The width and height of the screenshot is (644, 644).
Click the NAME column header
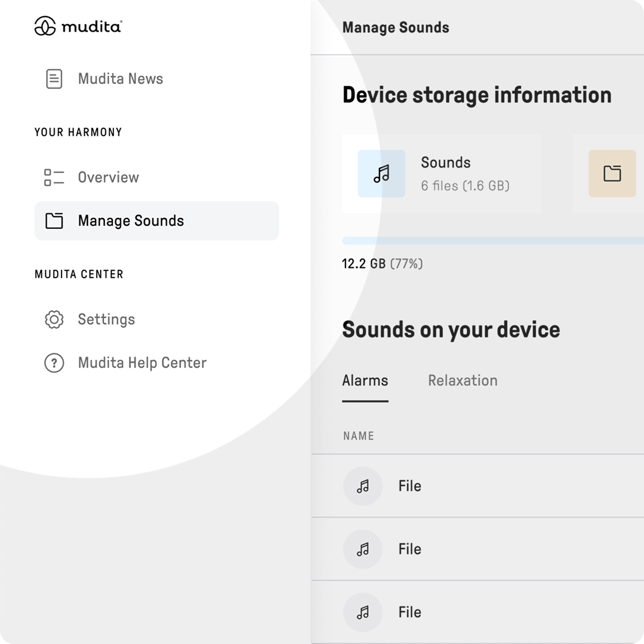tap(358, 436)
